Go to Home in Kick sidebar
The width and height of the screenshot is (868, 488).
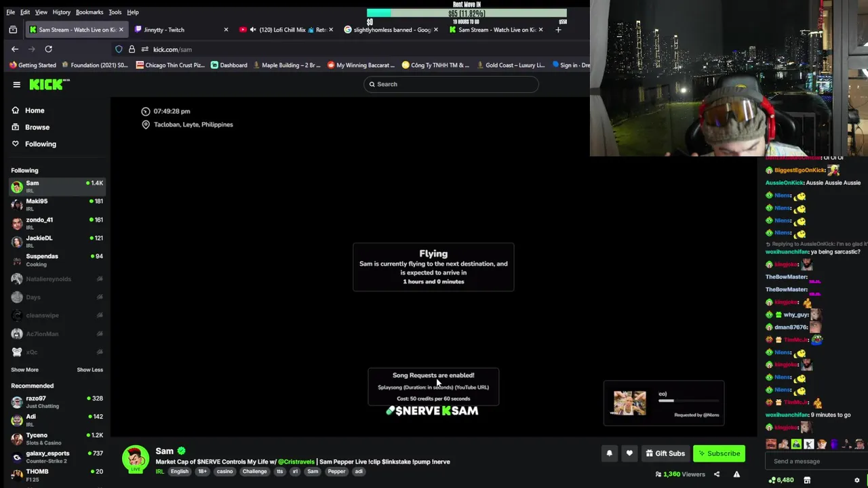[x=28, y=110]
